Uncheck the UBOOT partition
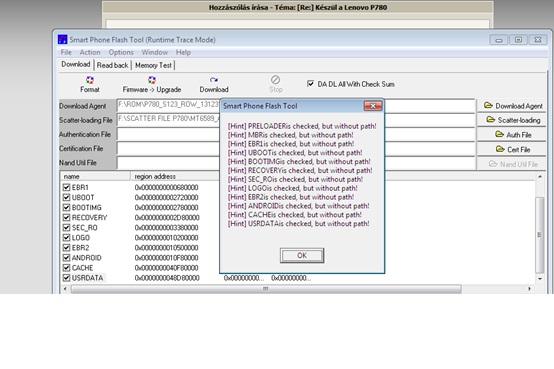 [66, 197]
